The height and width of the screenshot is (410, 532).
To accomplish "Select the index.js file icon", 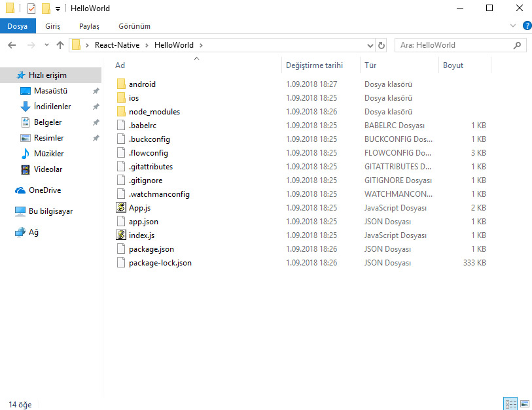I will (120, 235).
